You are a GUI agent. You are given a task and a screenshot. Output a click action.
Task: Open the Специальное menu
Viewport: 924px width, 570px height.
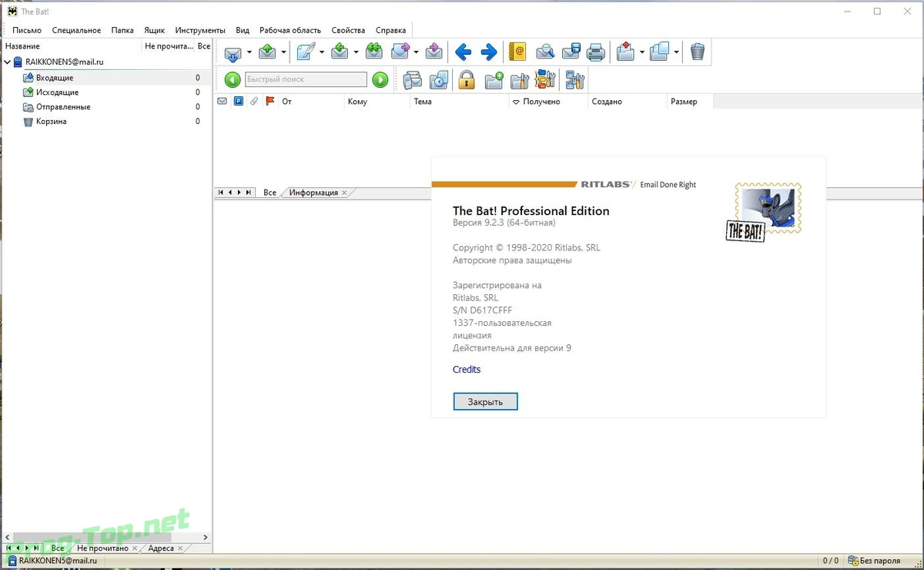tap(76, 30)
